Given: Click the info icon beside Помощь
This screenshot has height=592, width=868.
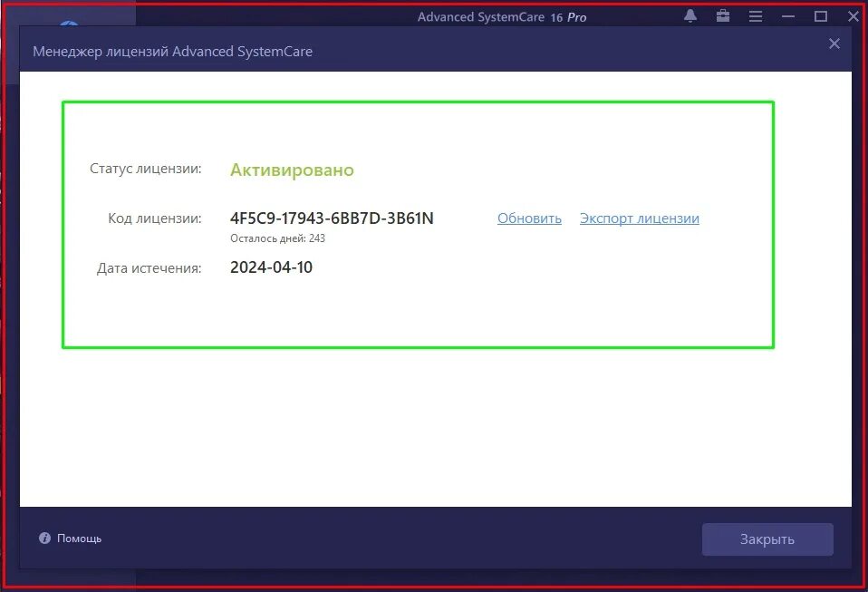Looking at the screenshot, I should click(44, 538).
